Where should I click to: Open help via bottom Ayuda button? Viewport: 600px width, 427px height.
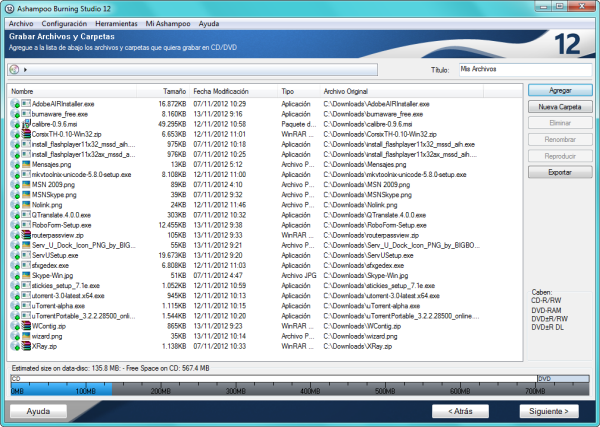coord(38,411)
